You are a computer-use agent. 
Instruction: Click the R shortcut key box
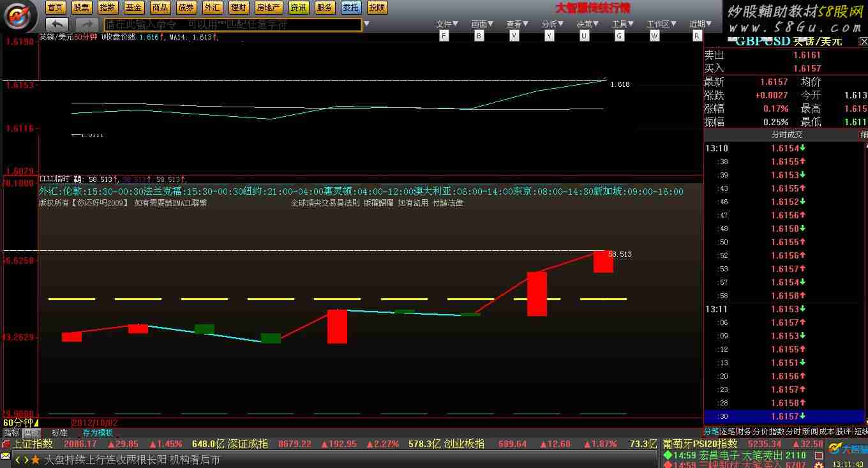(697, 36)
